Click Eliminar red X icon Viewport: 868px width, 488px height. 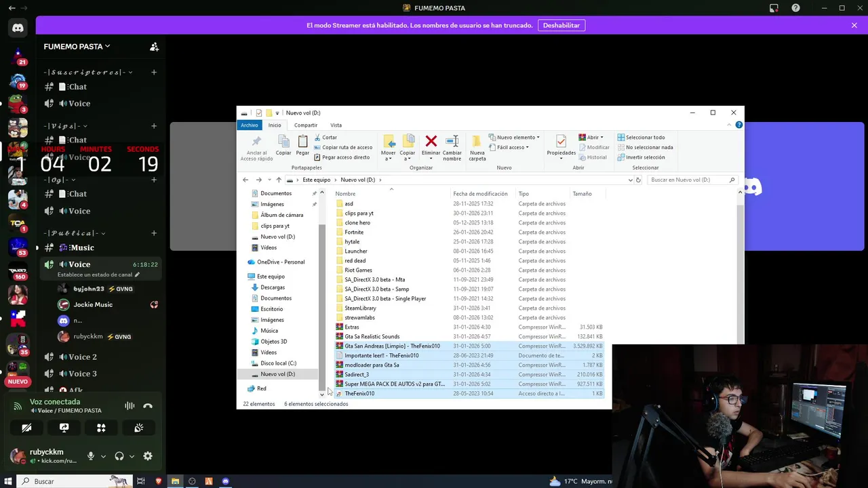[x=431, y=142]
